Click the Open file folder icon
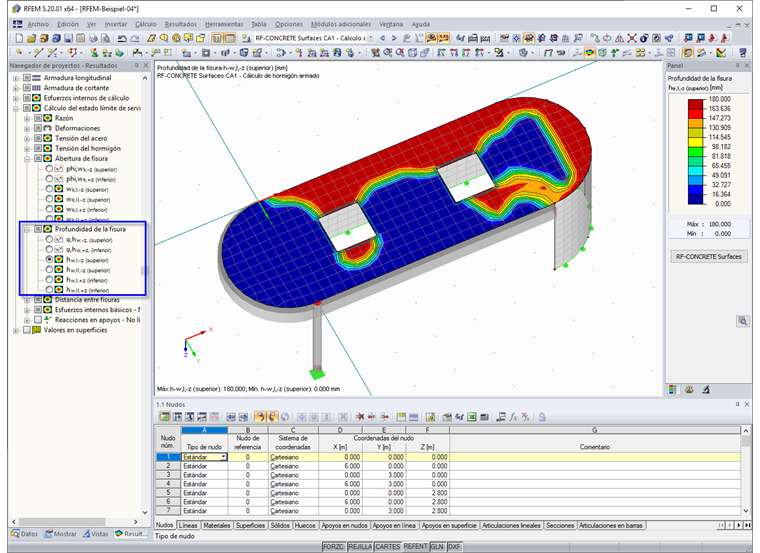The image size is (760, 553). pos(32,38)
